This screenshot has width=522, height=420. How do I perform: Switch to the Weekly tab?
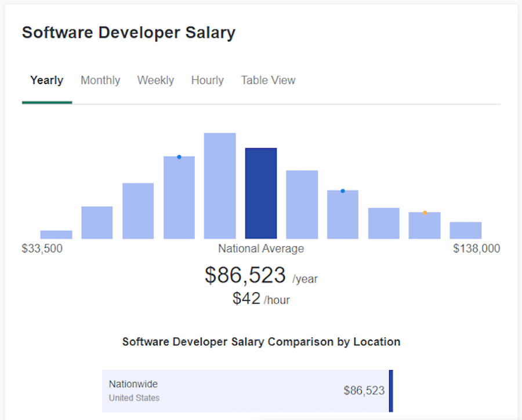coord(155,80)
